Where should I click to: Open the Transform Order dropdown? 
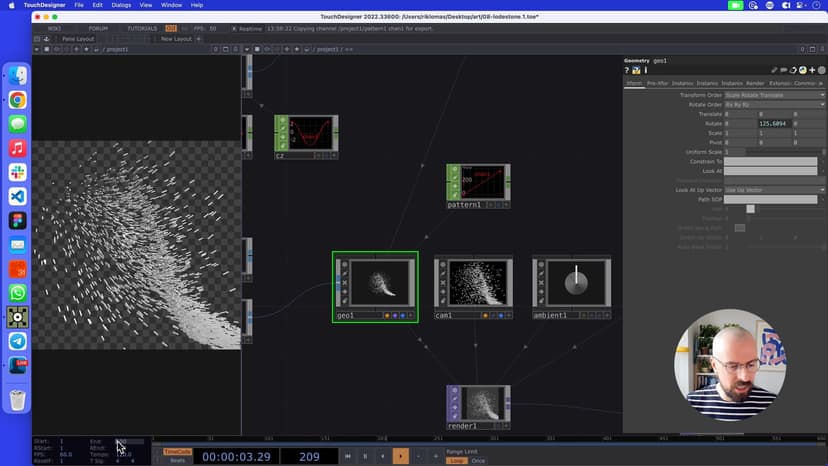click(x=773, y=95)
